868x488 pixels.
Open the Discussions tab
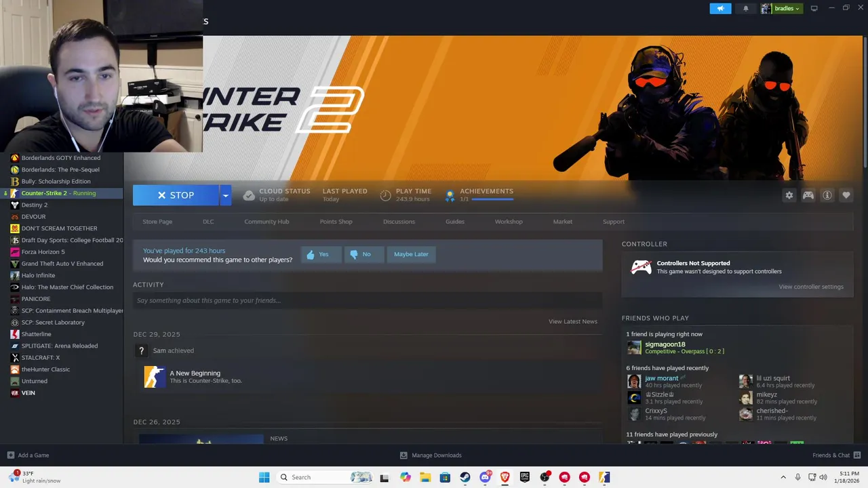point(399,222)
